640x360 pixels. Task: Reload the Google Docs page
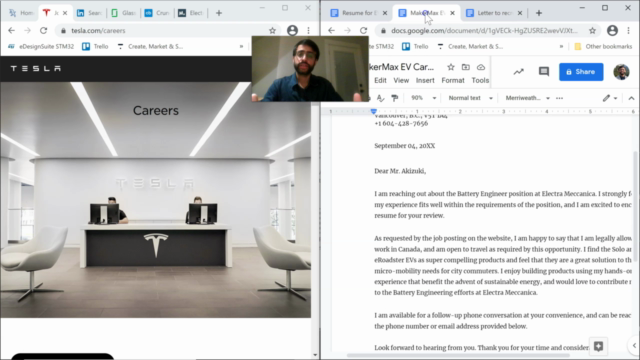click(363, 31)
